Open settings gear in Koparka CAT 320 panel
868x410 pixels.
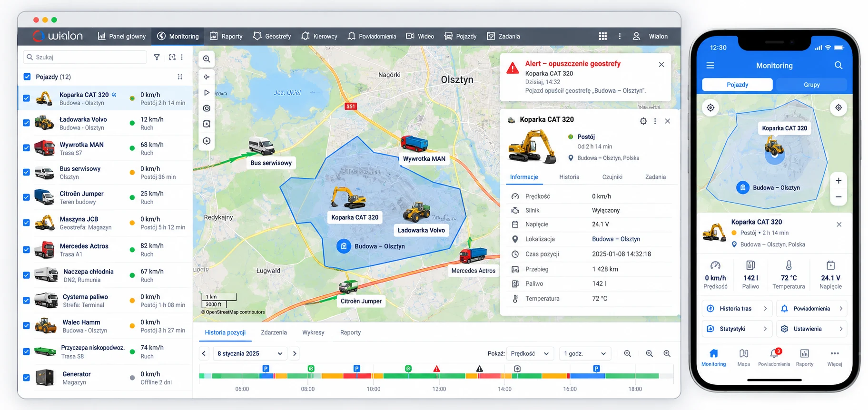coord(643,121)
